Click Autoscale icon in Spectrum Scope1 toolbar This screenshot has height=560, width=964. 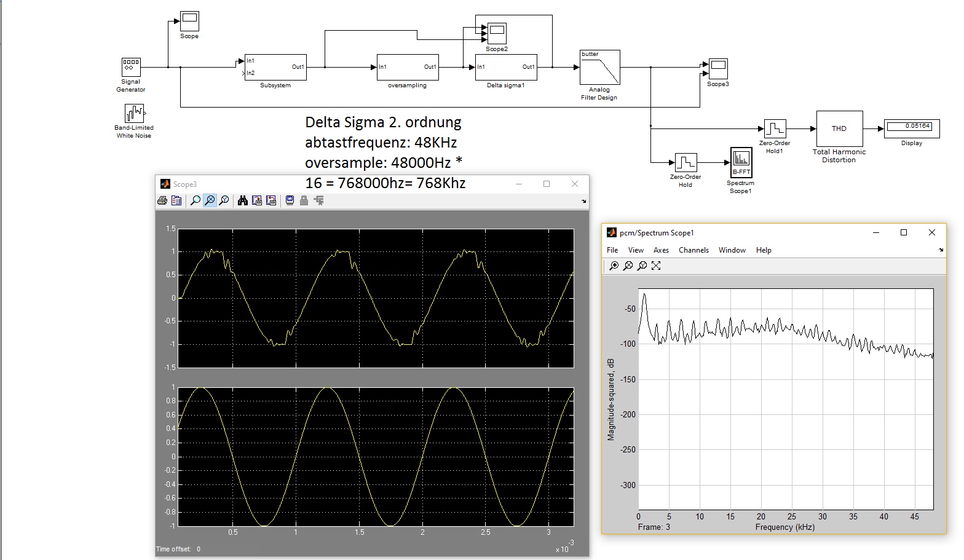[x=656, y=266]
